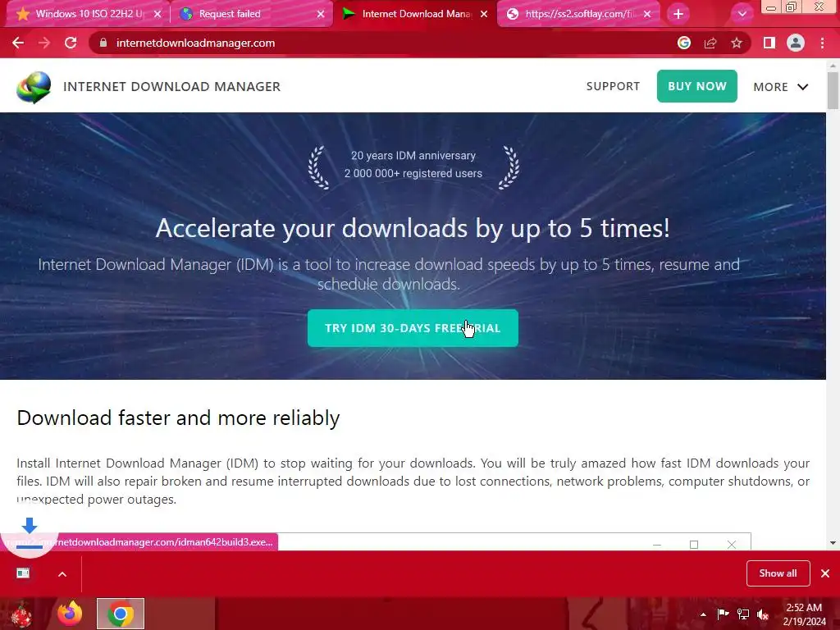Click the Start button ornament icon

(21, 614)
